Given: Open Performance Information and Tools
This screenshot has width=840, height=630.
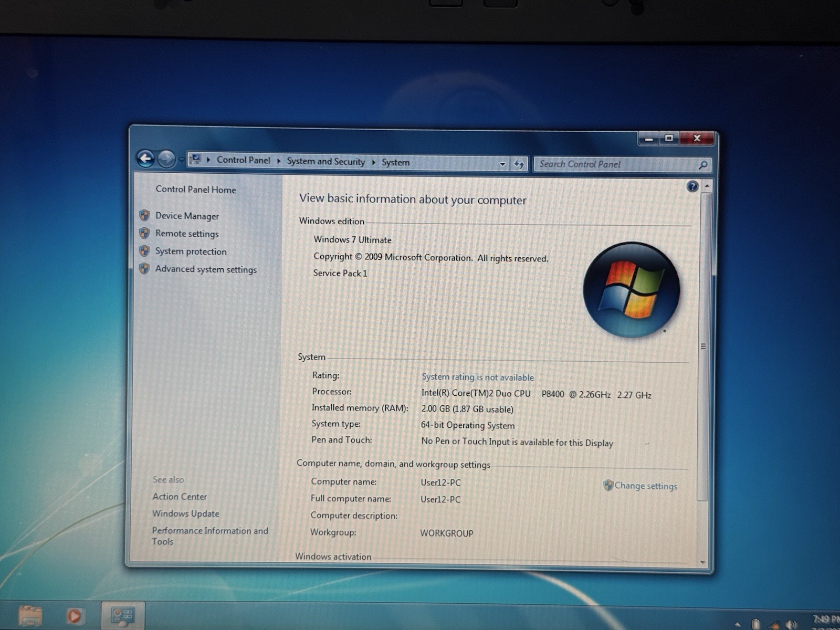Looking at the screenshot, I should point(210,536).
